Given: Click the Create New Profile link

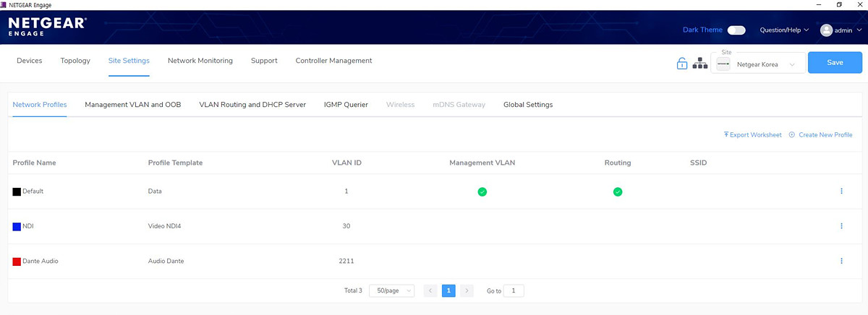Looking at the screenshot, I should [x=820, y=135].
